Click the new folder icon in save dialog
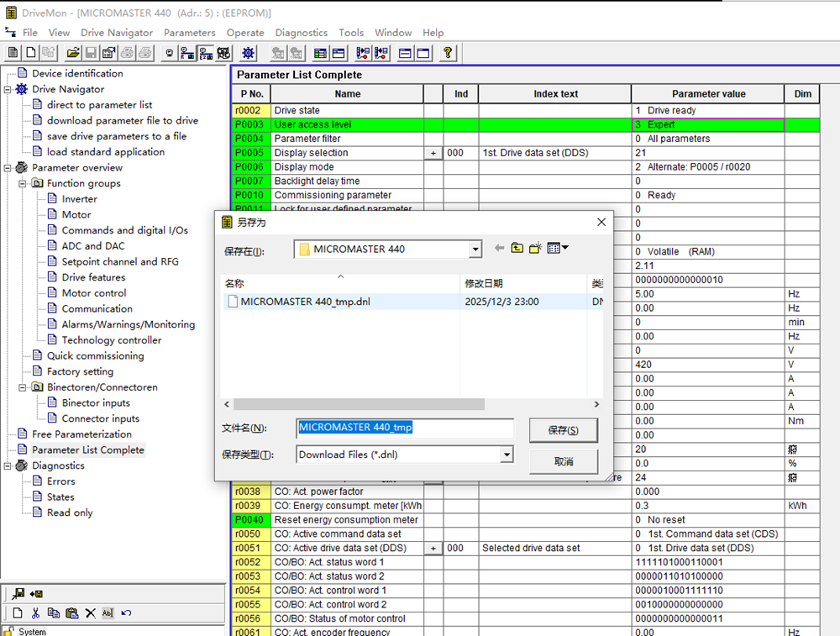This screenshot has height=636, width=840. tap(535, 248)
